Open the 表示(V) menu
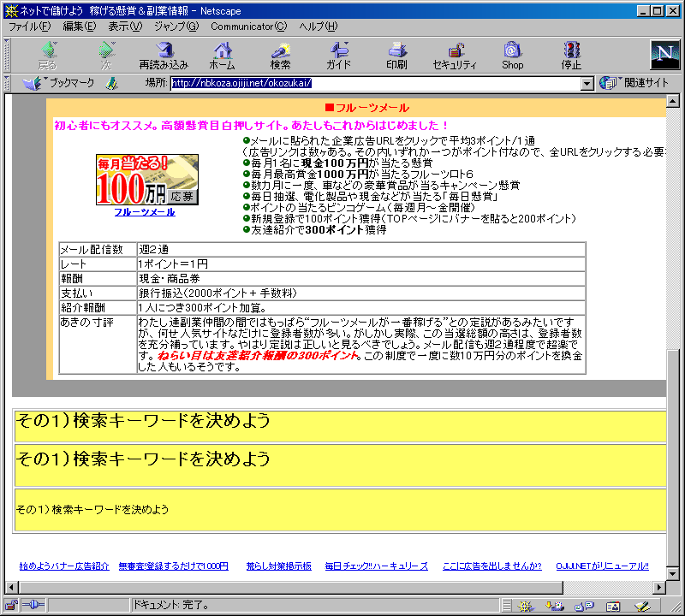The width and height of the screenshot is (685, 616). tap(125, 27)
